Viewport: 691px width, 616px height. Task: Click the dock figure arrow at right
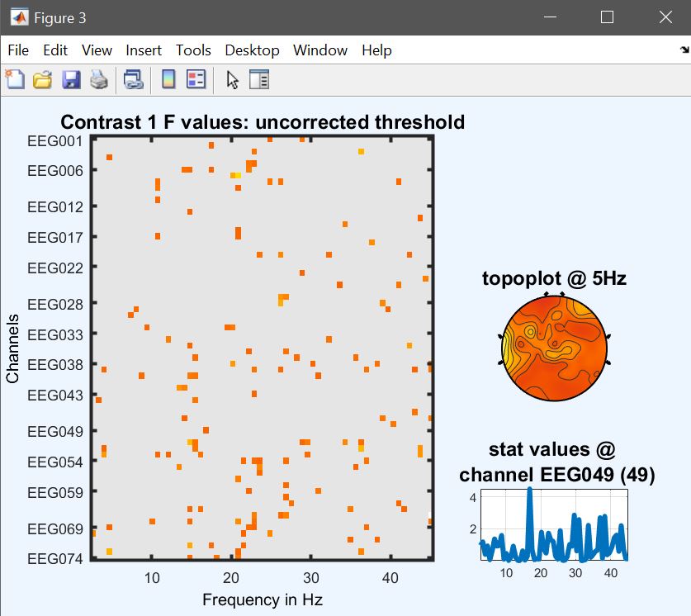coord(684,50)
